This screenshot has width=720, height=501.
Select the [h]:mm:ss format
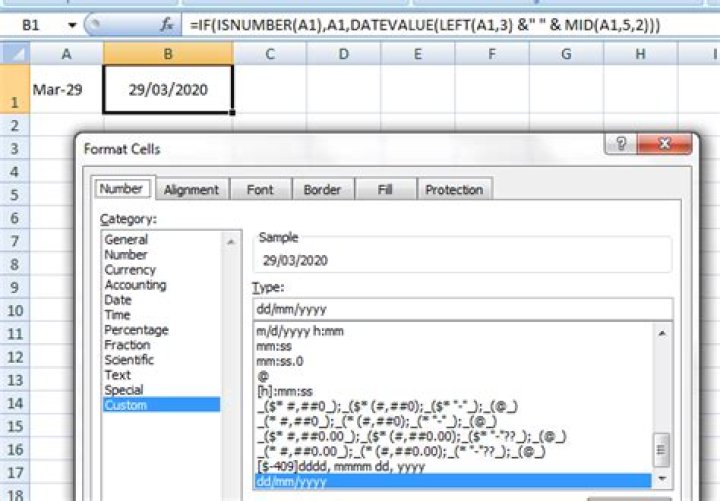pos(453,391)
